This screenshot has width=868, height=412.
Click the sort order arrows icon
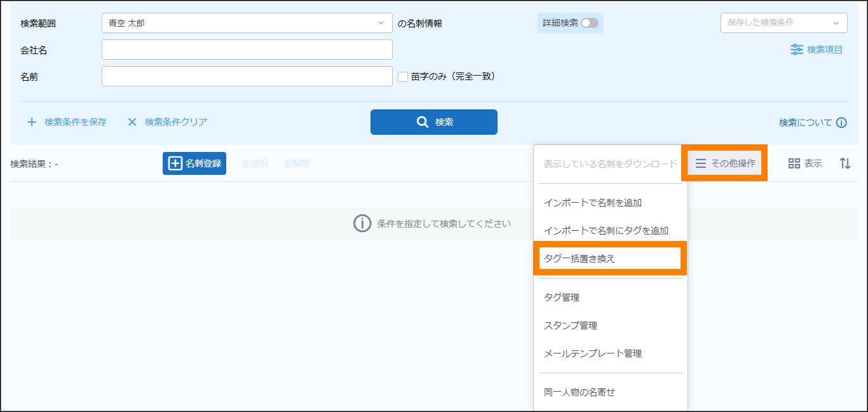(x=844, y=163)
